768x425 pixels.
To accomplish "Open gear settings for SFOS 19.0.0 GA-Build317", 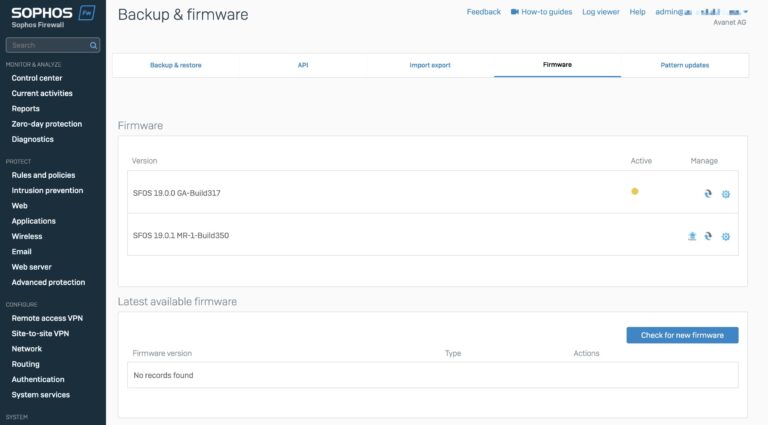I will pos(725,194).
